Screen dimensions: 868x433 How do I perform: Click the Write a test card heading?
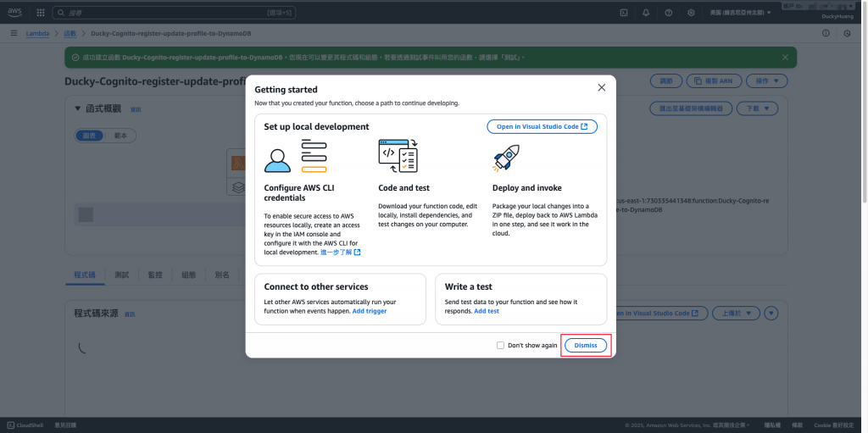(x=468, y=286)
